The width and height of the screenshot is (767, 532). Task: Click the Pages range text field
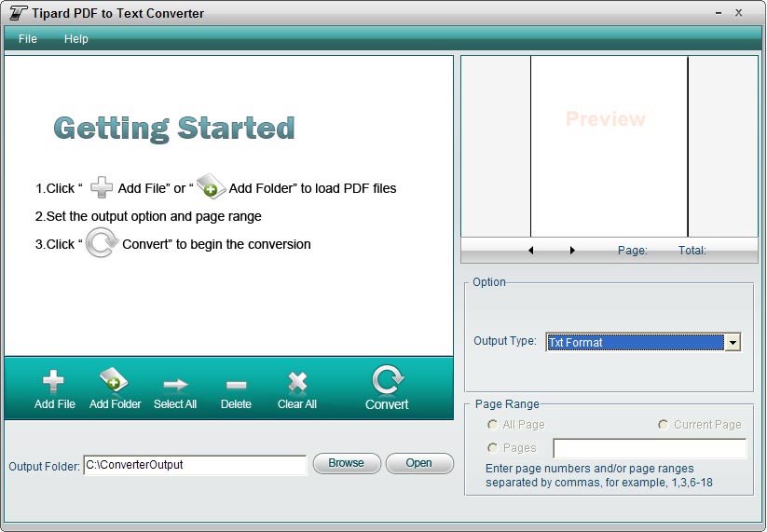point(650,448)
